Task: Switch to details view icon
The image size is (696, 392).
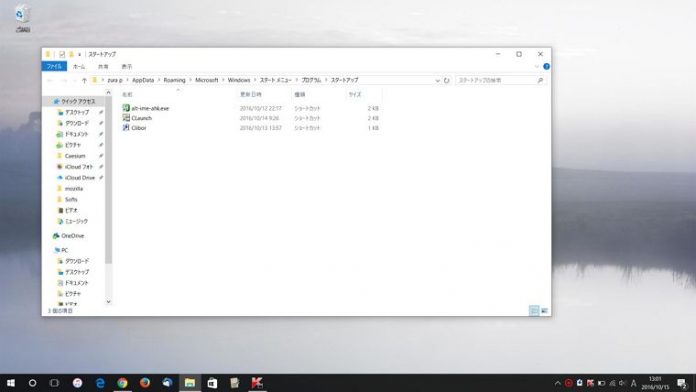Action: pyautogui.click(x=534, y=310)
